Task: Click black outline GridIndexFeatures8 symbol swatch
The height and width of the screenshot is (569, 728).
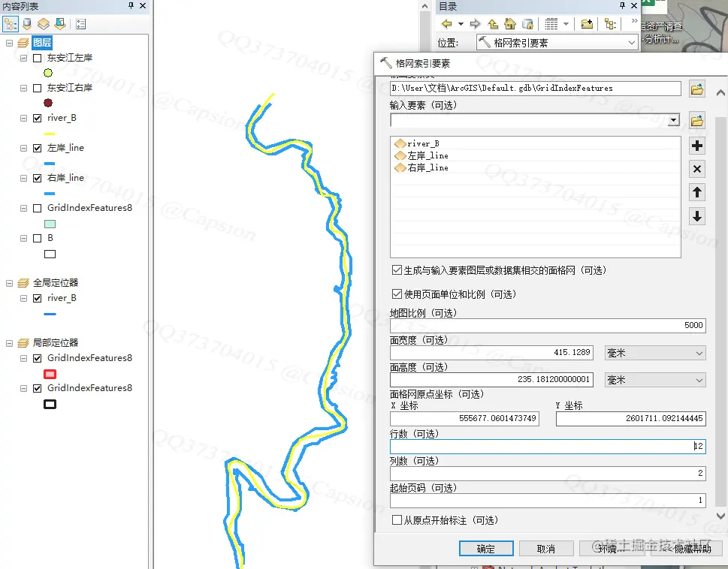Action: point(50,404)
